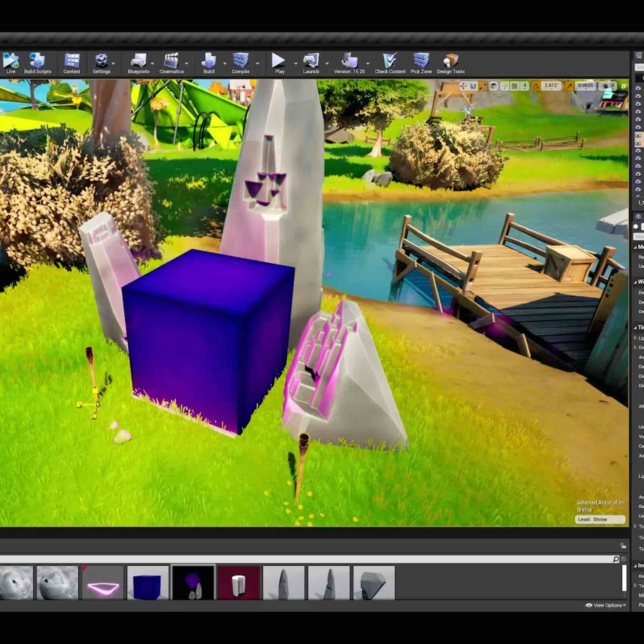Image resolution: width=644 pixels, height=644 pixels.
Task: Click the Compile toolbar icon
Action: (x=240, y=64)
